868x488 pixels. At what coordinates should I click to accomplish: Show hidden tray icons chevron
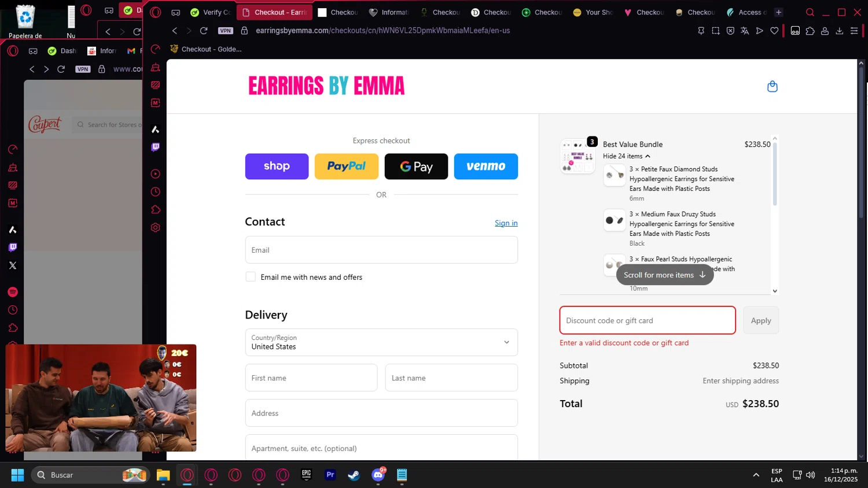click(x=756, y=475)
